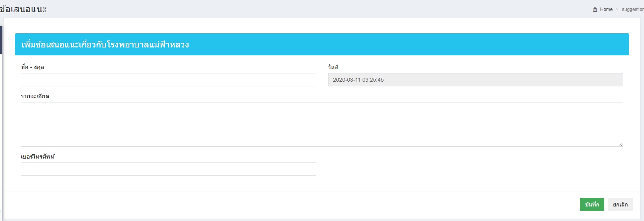Click the รายละเอียด label above the text area

[35, 96]
